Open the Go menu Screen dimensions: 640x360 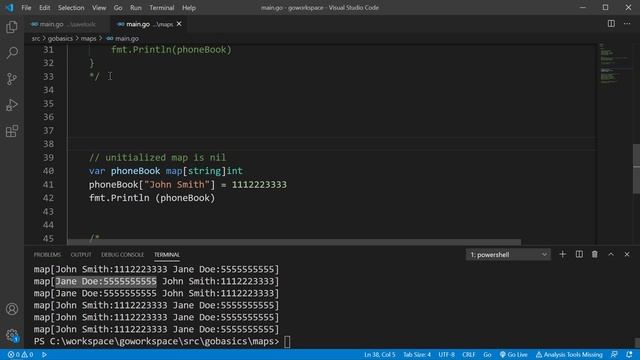[x=118, y=8]
